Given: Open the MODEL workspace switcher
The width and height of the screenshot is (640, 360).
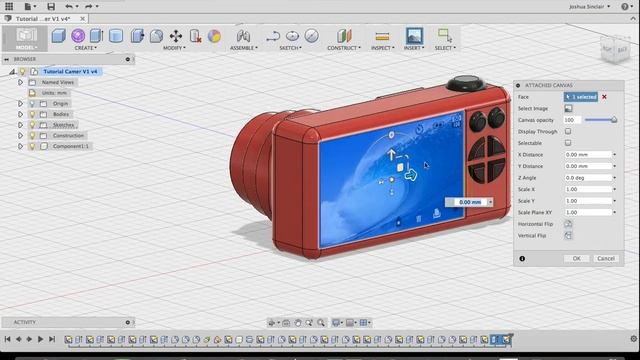Looking at the screenshot, I should 26,38.
